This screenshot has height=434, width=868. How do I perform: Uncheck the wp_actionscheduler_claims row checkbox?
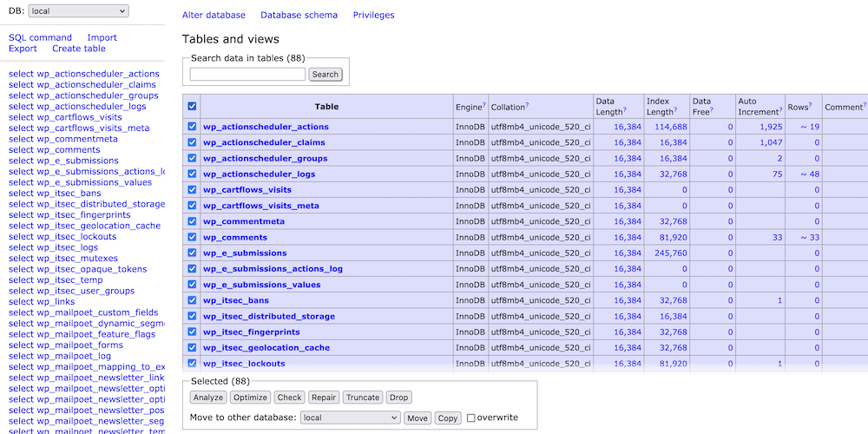pyautogui.click(x=192, y=142)
